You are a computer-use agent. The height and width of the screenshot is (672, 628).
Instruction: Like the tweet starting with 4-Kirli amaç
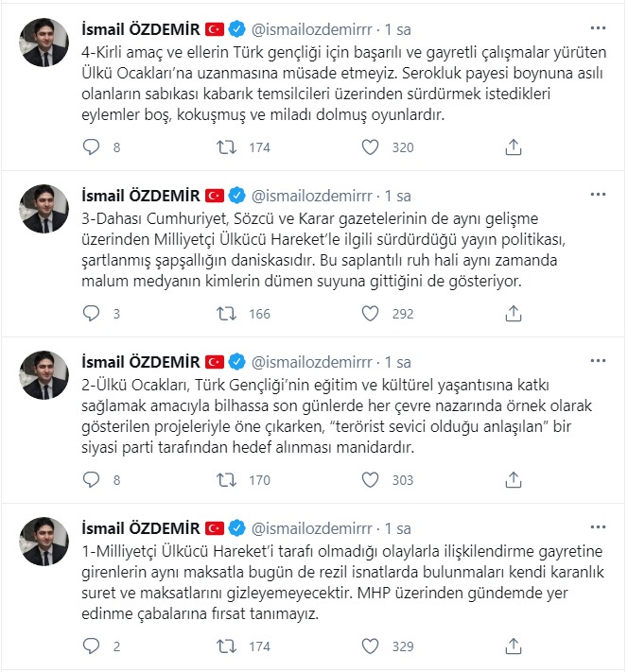point(372,147)
